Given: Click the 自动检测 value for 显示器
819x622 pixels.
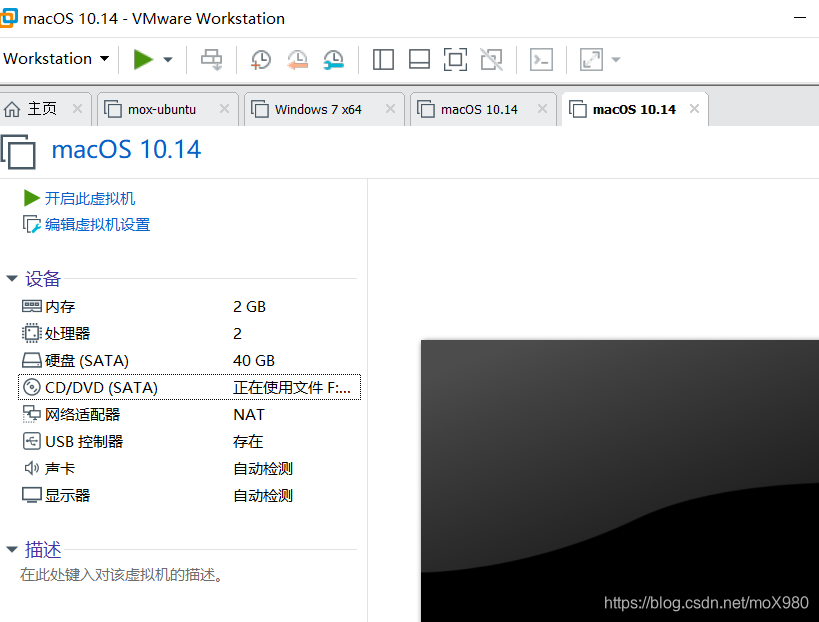Looking at the screenshot, I should (263, 496).
